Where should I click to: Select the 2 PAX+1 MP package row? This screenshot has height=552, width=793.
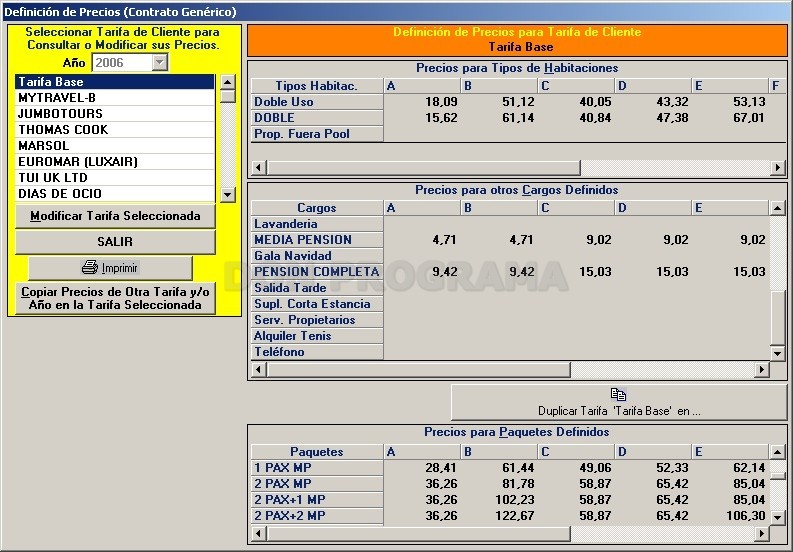(x=317, y=500)
